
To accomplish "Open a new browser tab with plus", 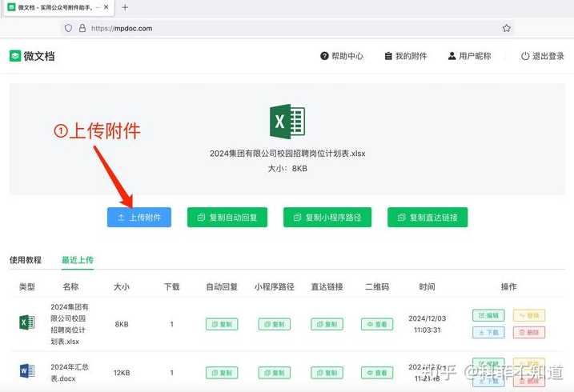I will pyautogui.click(x=125, y=7).
